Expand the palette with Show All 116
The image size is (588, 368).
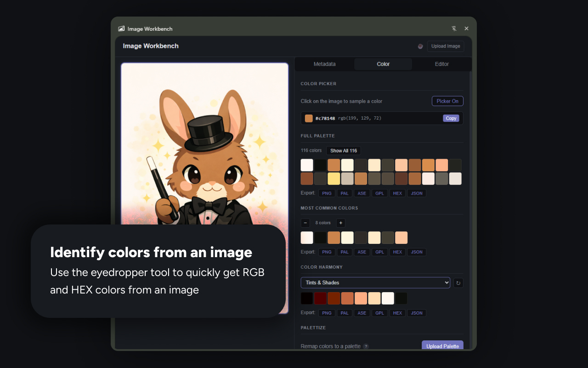pyautogui.click(x=343, y=150)
